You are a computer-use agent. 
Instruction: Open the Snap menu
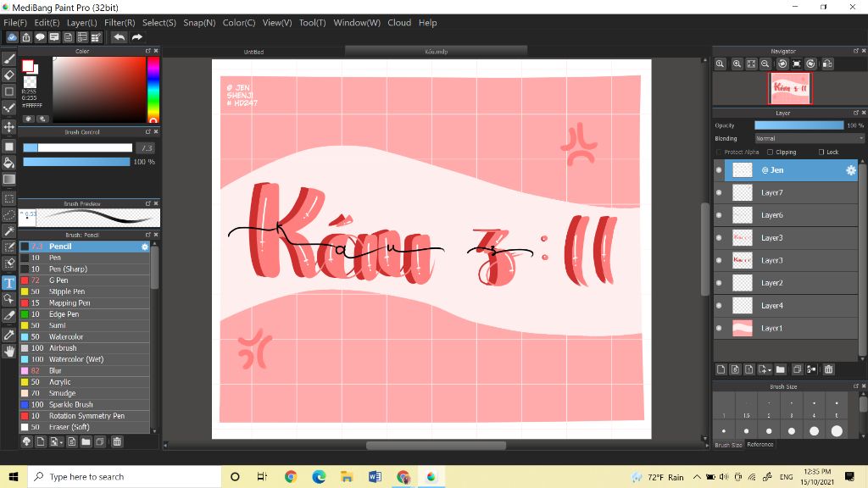click(199, 23)
